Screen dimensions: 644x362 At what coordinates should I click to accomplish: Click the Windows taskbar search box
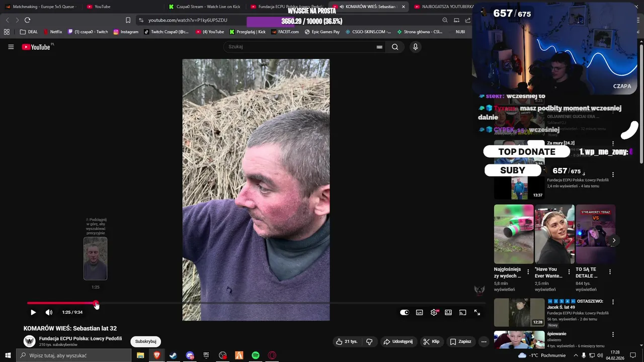tap(73, 355)
